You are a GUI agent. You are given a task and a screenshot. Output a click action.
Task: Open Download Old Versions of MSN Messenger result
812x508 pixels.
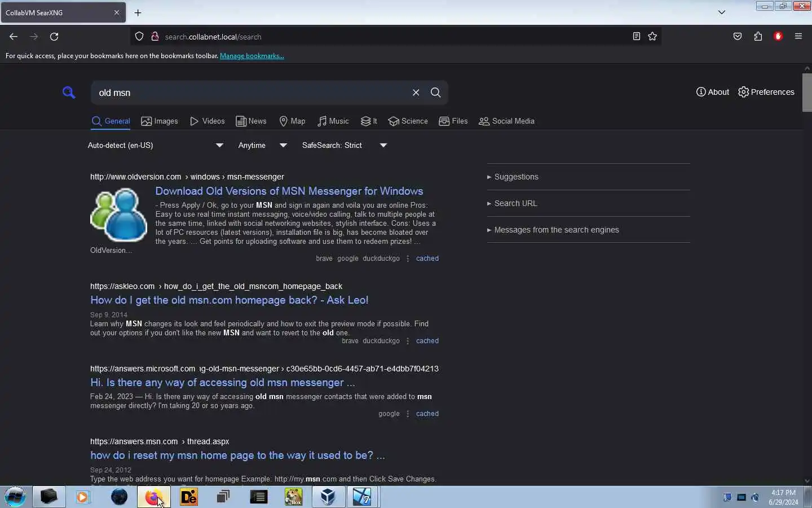tap(289, 191)
